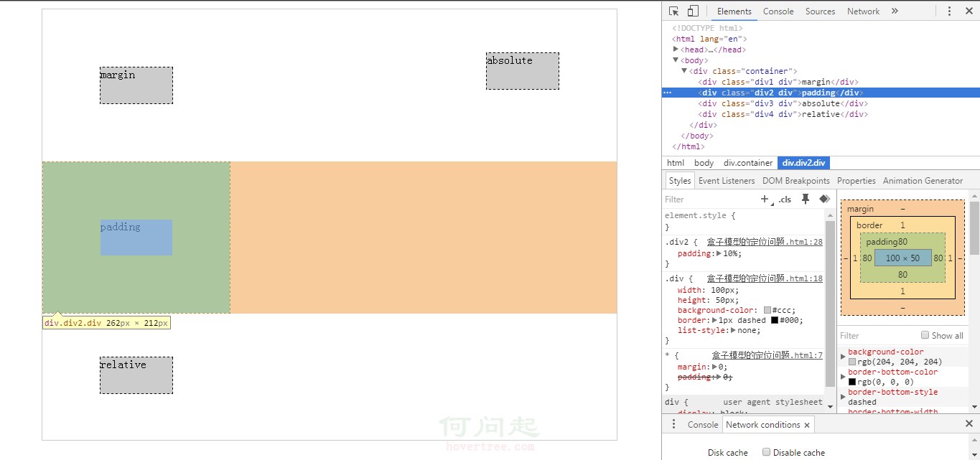Image resolution: width=980 pixels, height=460 pixels.
Task: Check the Show all checkbox
Action: point(925,335)
